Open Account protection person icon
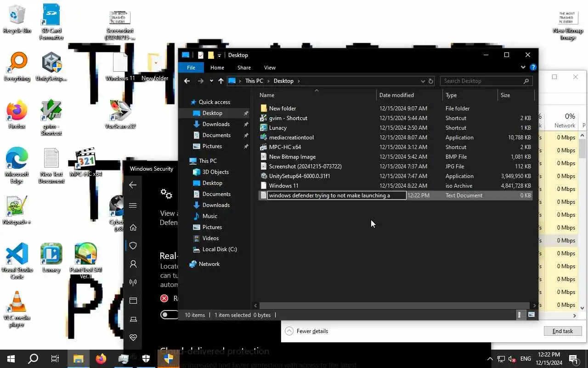The height and width of the screenshot is (368, 588). [x=133, y=264]
